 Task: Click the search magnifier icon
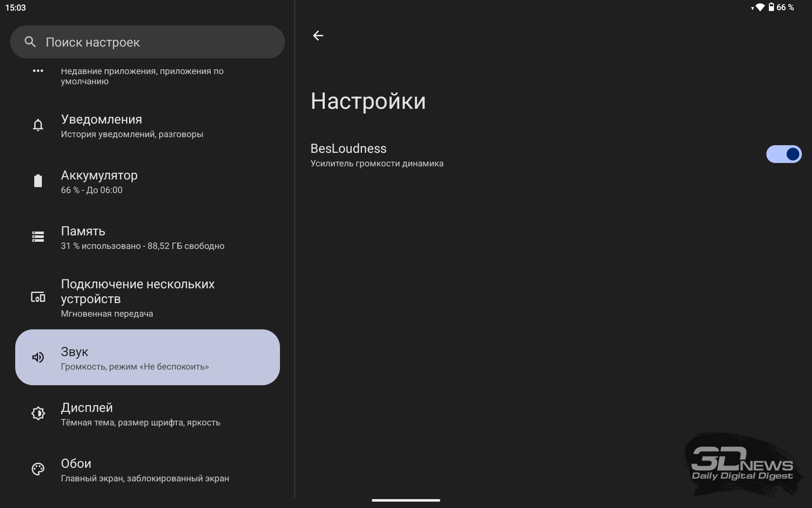click(x=30, y=41)
